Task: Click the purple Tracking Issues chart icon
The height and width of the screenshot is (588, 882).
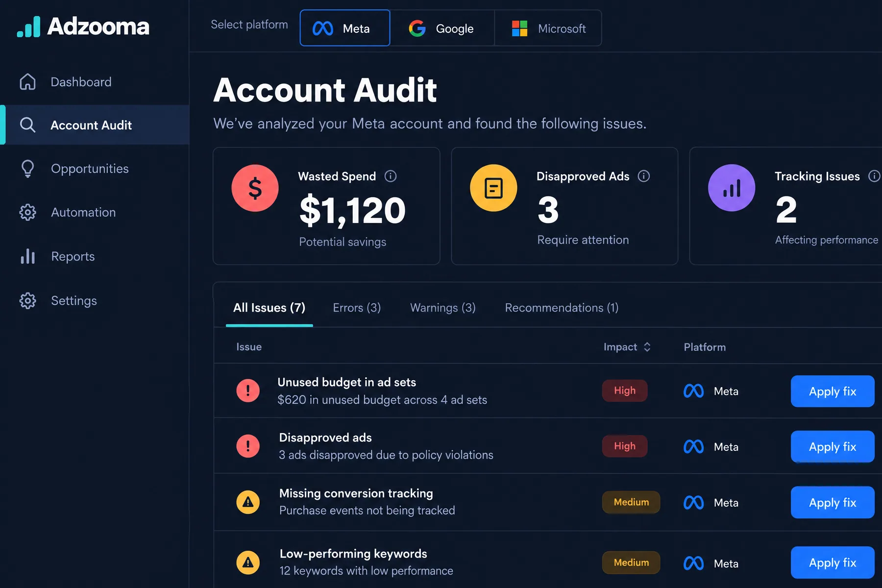Action: (732, 188)
